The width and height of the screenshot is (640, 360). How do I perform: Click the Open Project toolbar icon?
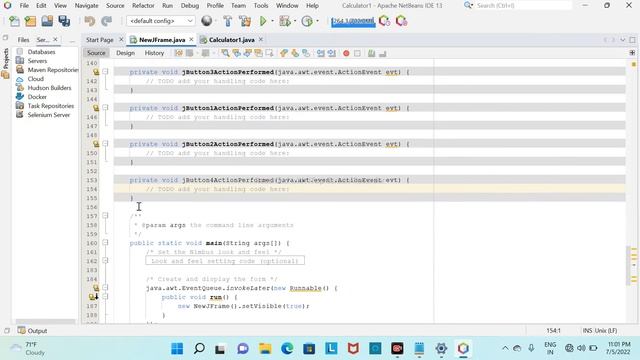tap(47, 21)
